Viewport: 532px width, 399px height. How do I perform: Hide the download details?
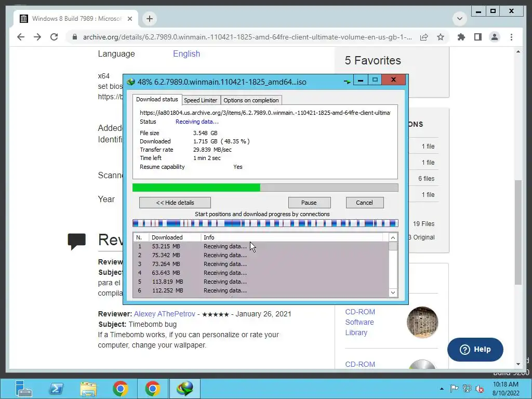(175, 203)
